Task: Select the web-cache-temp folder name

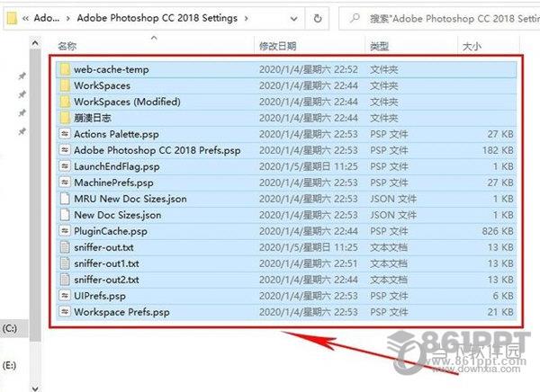Action: (x=112, y=69)
